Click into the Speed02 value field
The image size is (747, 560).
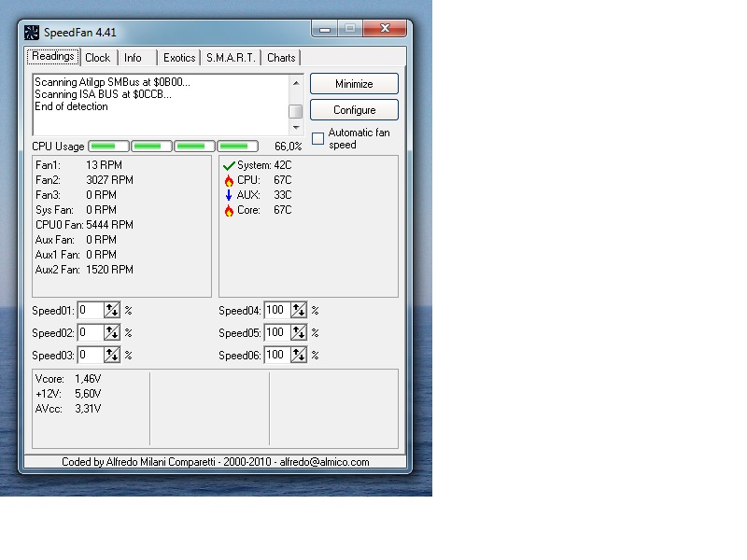point(91,333)
